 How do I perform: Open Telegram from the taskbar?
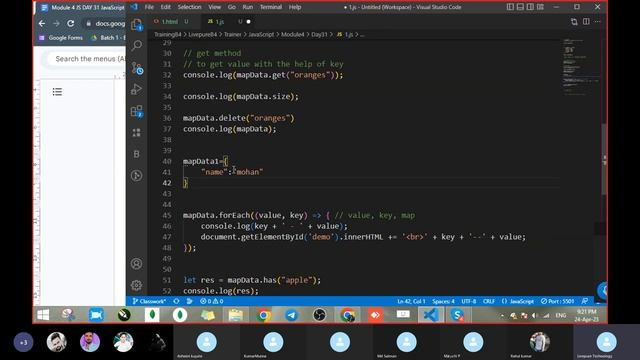291,315
